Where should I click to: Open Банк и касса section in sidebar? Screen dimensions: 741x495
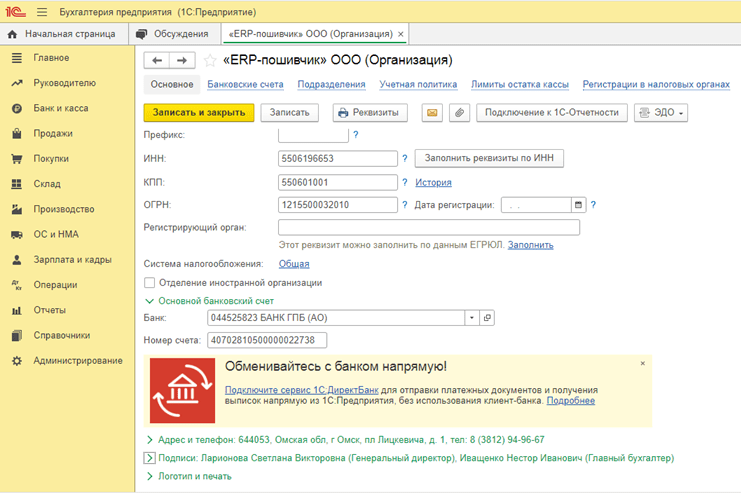(67, 108)
